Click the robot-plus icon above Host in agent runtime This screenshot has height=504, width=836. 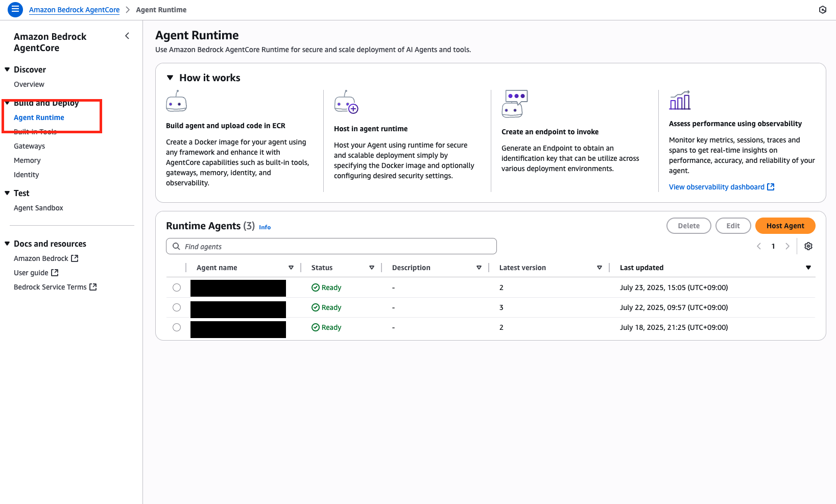click(x=346, y=102)
